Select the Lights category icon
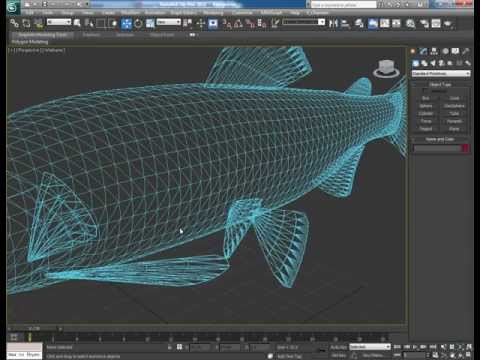480x360 pixels. pyautogui.click(x=433, y=63)
